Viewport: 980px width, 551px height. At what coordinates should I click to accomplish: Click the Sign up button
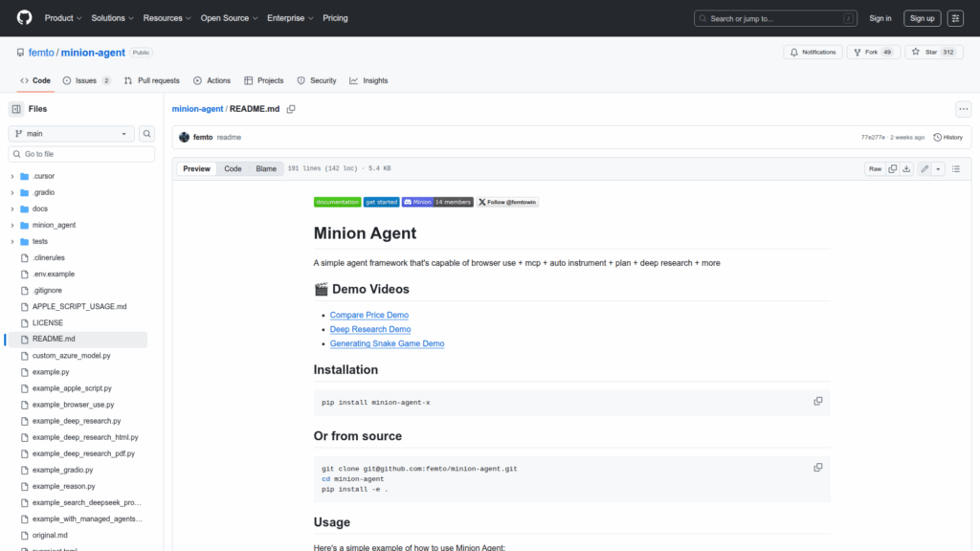922,18
